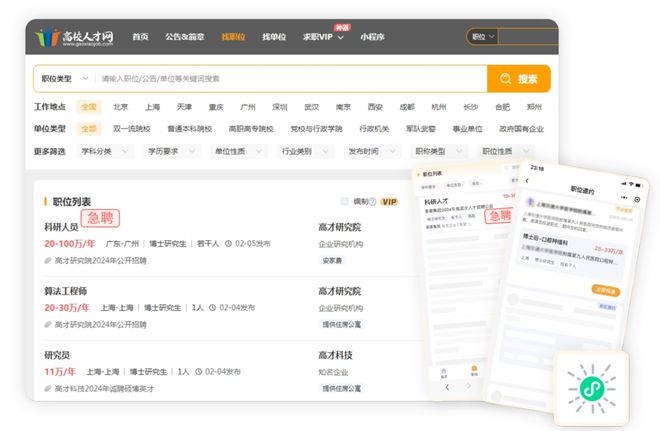This screenshot has width=660, height=431.
Task: Click the clock icon before 02-05发布
Action: (x=229, y=244)
